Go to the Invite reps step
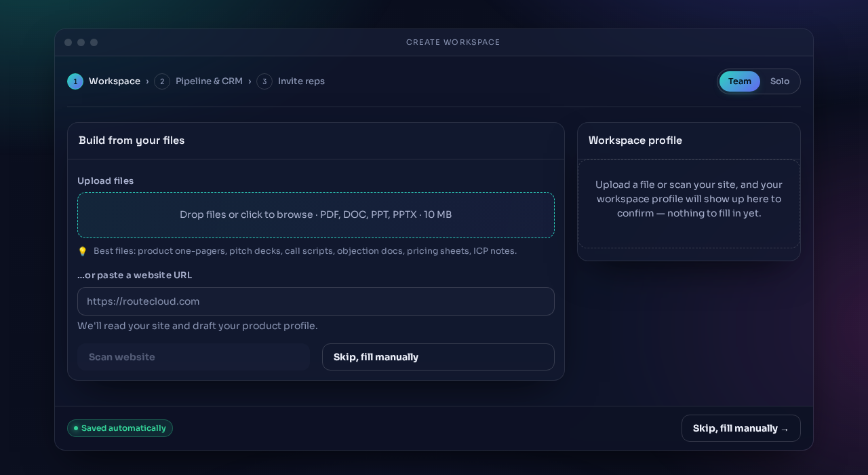Image resolution: width=868 pixels, height=475 pixels. tap(301, 81)
